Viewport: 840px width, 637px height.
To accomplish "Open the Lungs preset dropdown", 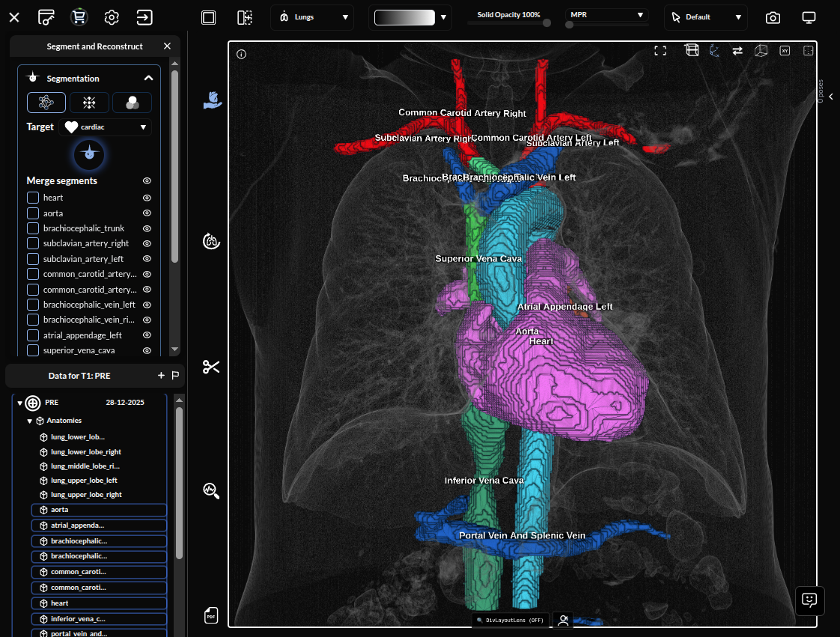I will pyautogui.click(x=312, y=17).
